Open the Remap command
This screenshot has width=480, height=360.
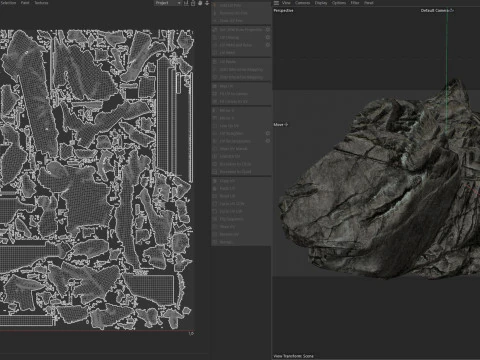(241, 242)
